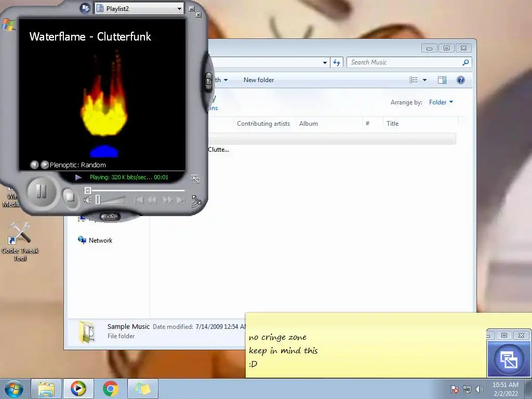Open File Explorer from the taskbar
The height and width of the screenshot is (399, 532).
46,389
